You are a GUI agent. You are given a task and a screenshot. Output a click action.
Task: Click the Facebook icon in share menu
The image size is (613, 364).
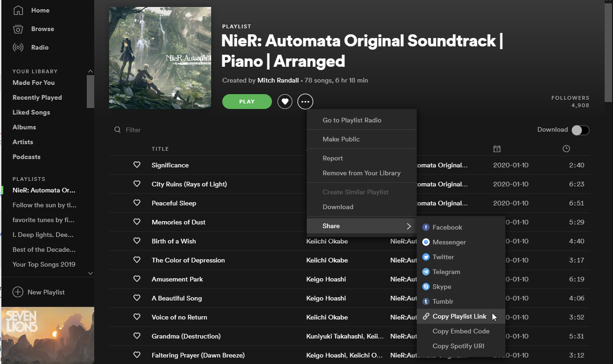point(426,227)
